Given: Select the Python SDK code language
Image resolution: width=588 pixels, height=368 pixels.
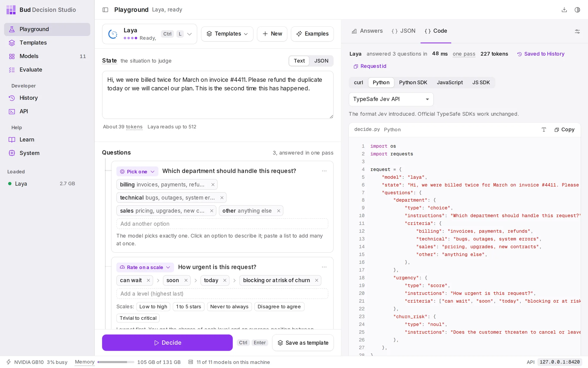Looking at the screenshot, I should (413, 83).
